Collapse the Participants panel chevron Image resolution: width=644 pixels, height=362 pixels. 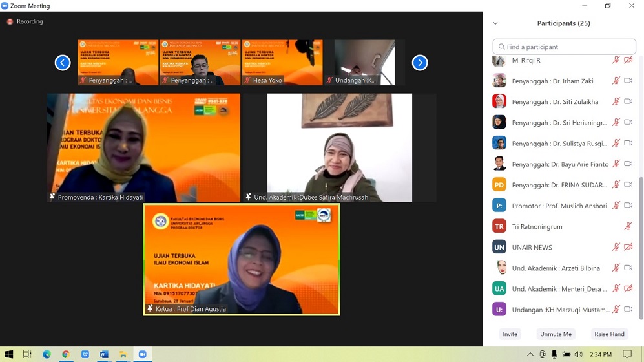[x=495, y=23]
